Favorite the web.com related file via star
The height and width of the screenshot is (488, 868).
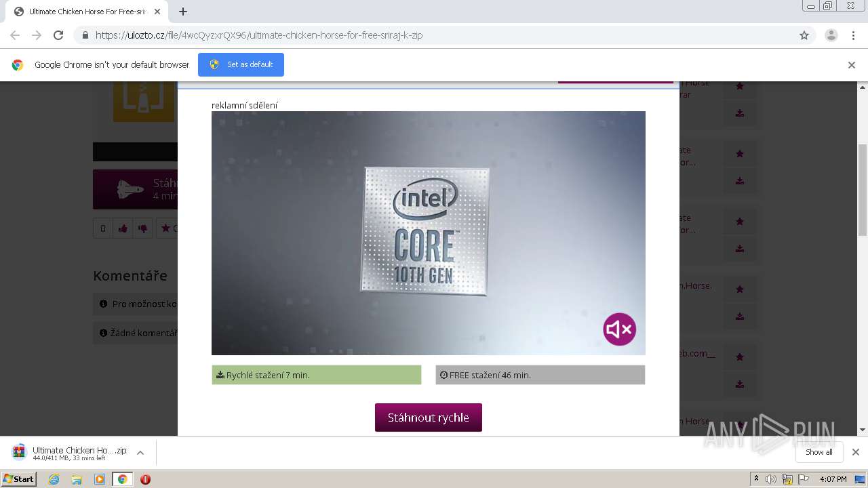pyautogui.click(x=740, y=357)
